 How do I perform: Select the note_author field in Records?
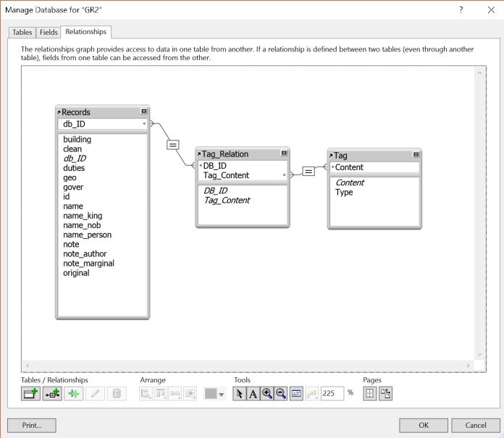click(85, 254)
